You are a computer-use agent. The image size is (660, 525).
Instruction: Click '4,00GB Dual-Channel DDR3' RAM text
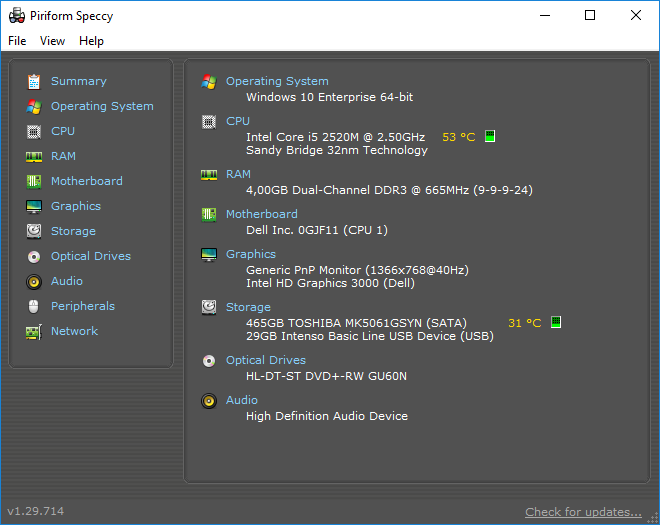(389, 190)
